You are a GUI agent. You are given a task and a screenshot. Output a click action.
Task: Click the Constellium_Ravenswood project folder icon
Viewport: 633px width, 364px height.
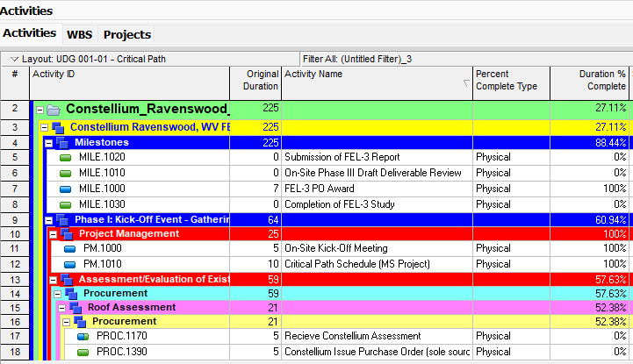(54, 110)
